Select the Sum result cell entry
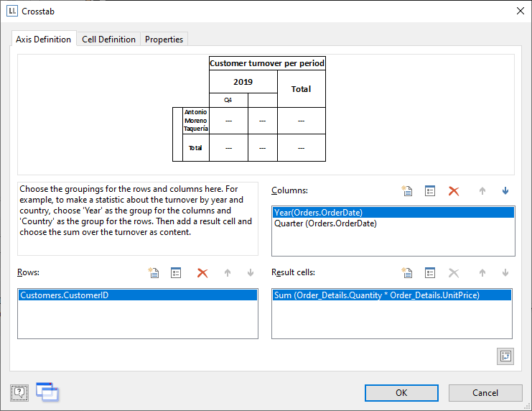The width and height of the screenshot is (532, 411). [376, 295]
